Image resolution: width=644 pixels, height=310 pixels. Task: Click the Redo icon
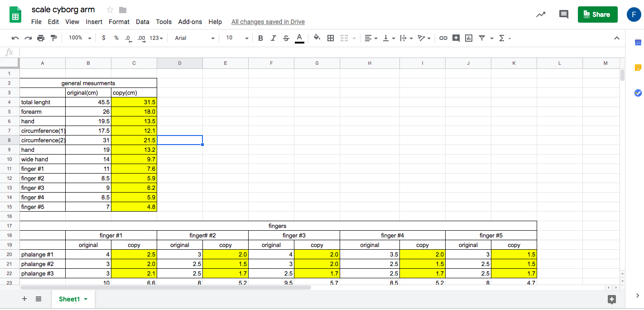pyautogui.click(x=28, y=38)
